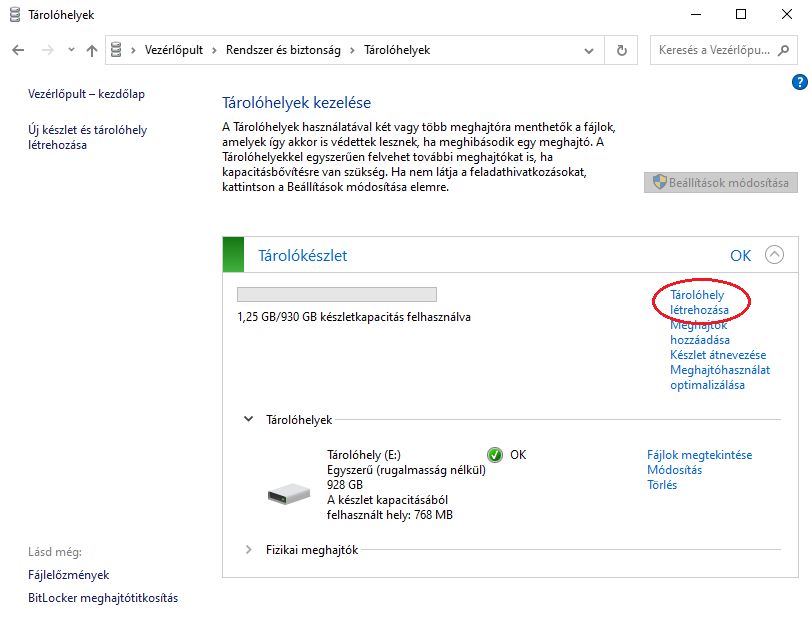The width and height of the screenshot is (810, 624).
Task: Collapse the Tárolókészlet pool section
Action: pos(774,255)
